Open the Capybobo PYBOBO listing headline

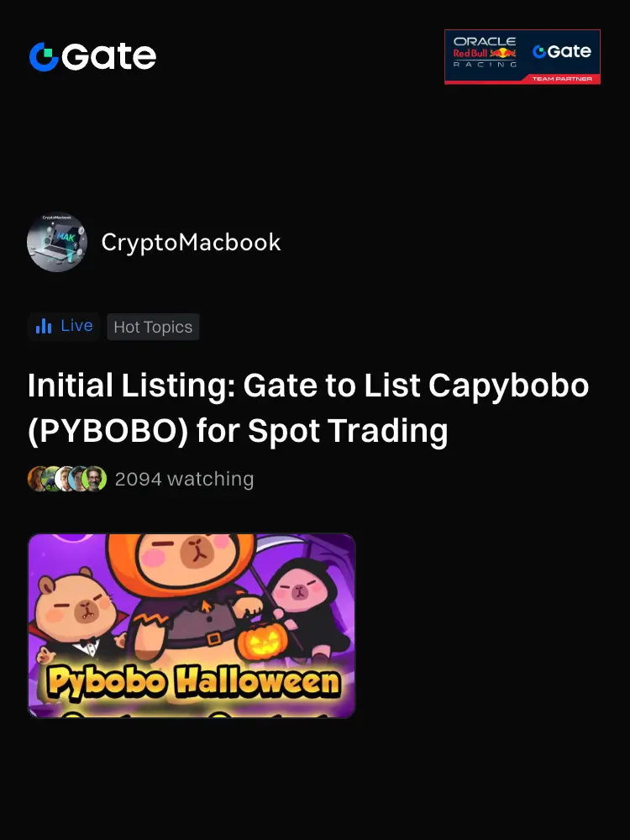[308, 407]
